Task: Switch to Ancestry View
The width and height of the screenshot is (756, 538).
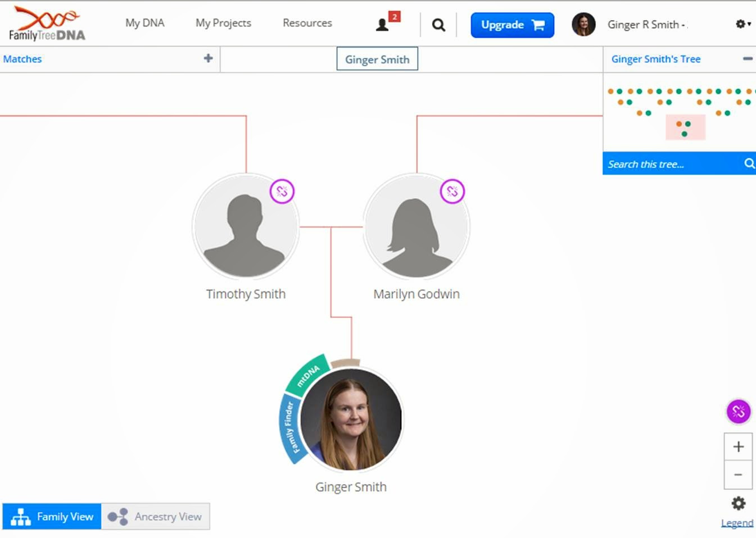Action: point(156,516)
